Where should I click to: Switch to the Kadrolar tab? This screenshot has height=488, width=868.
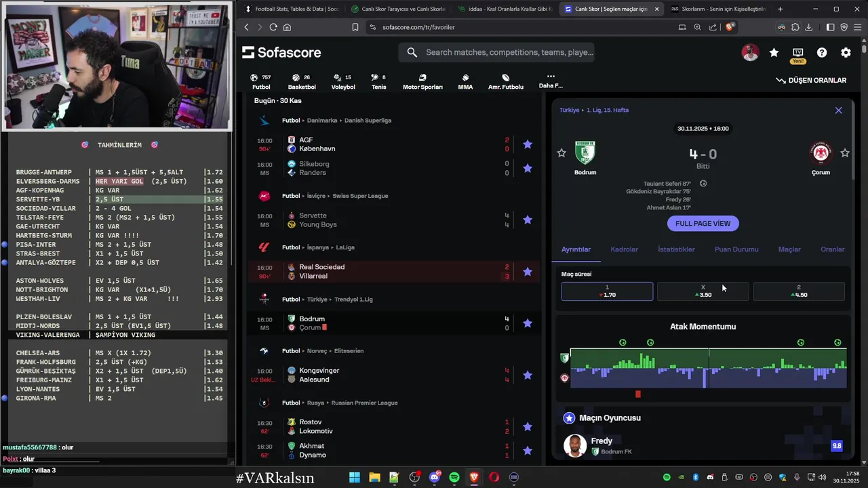coord(624,249)
